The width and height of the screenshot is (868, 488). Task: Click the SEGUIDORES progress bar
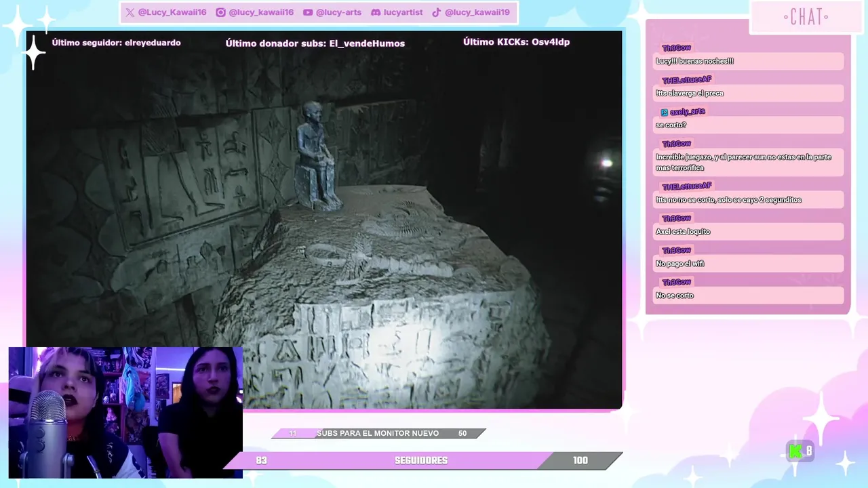click(422, 460)
